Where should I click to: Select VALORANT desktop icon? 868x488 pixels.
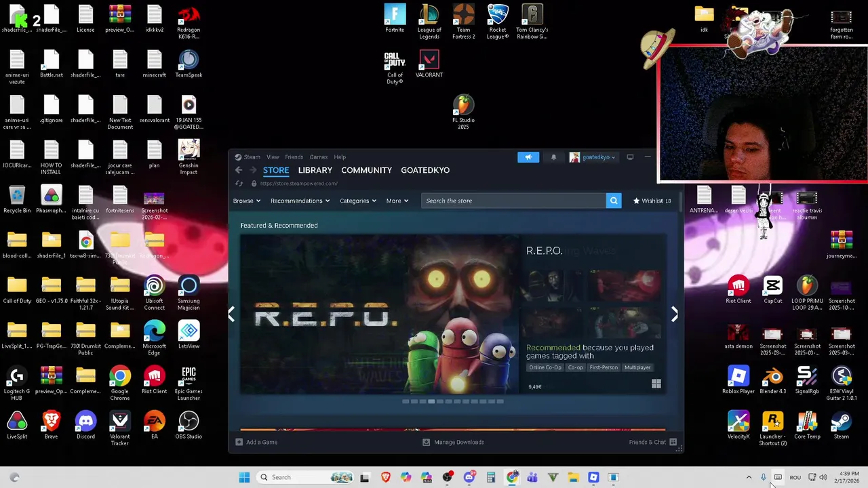[x=429, y=64]
